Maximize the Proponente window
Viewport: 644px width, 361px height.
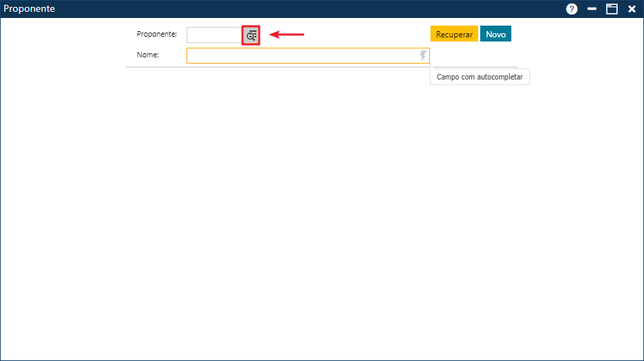click(x=612, y=9)
